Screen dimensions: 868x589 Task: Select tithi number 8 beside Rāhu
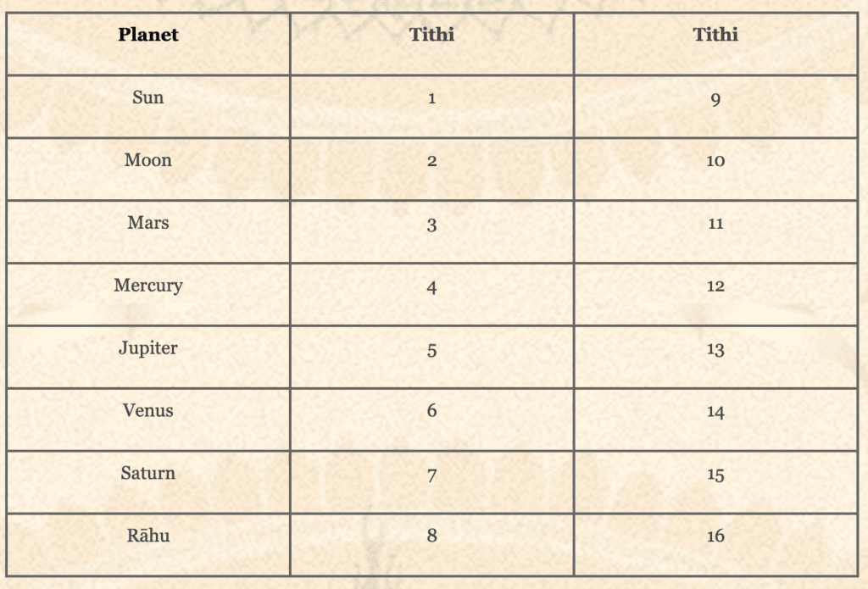pos(432,536)
